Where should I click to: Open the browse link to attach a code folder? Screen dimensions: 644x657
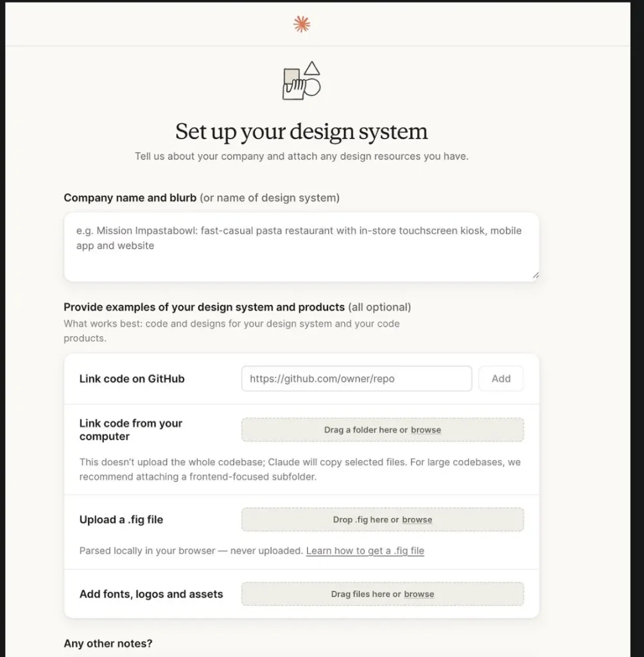tap(426, 430)
